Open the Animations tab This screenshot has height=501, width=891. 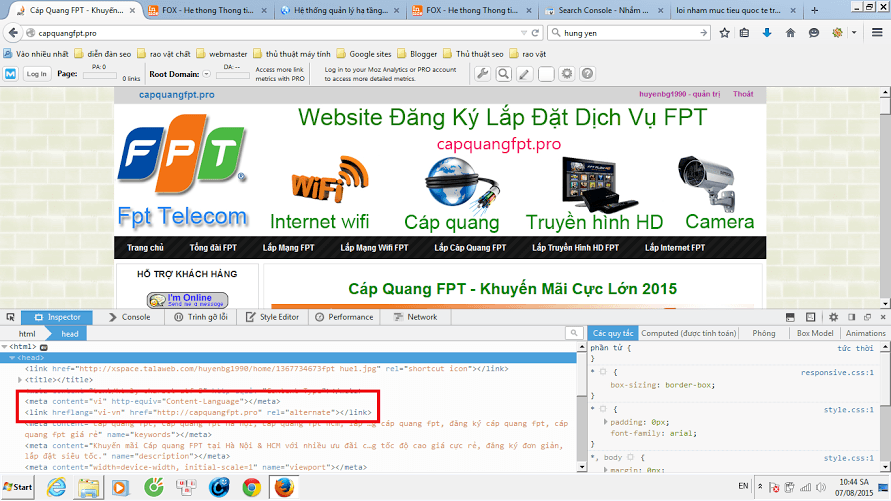pos(865,333)
